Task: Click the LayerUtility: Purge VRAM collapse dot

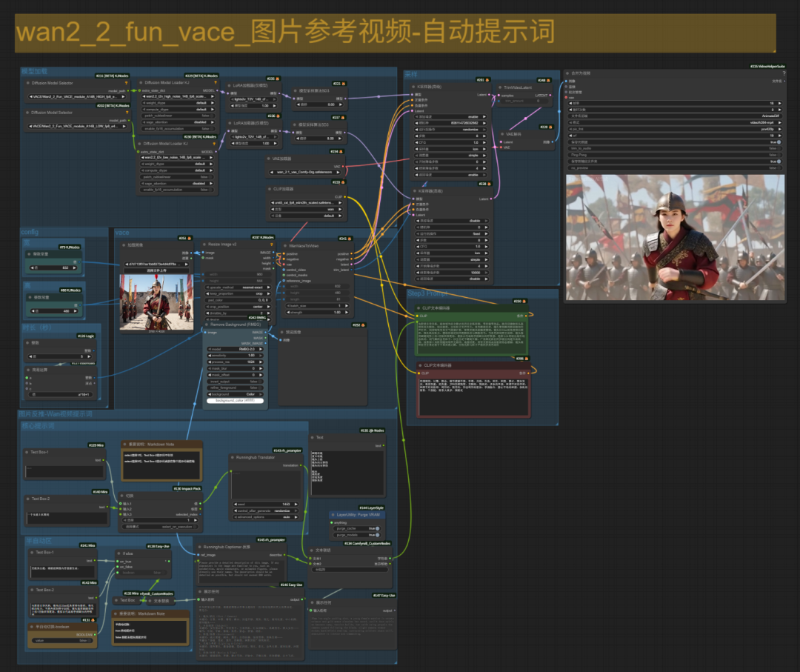Action: click(333, 515)
